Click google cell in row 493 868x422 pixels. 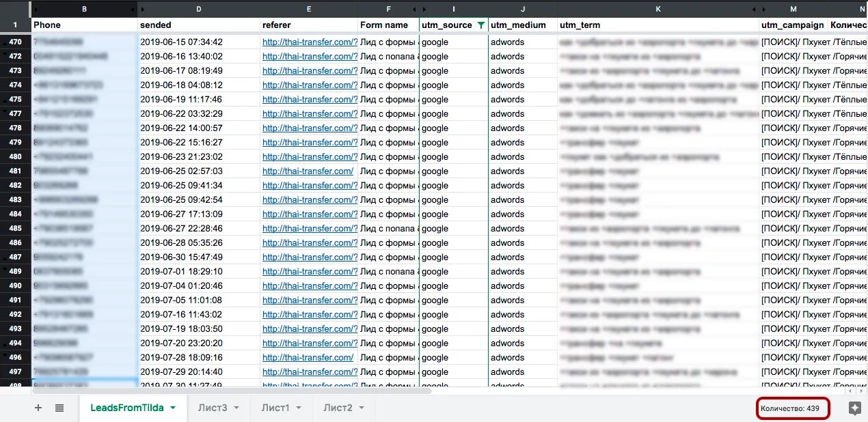point(454,328)
